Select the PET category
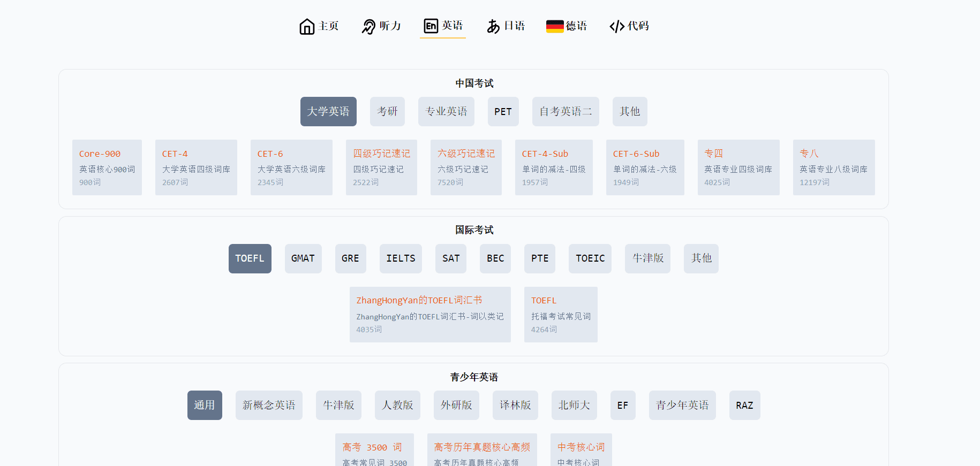This screenshot has height=466, width=980. pyautogui.click(x=503, y=111)
